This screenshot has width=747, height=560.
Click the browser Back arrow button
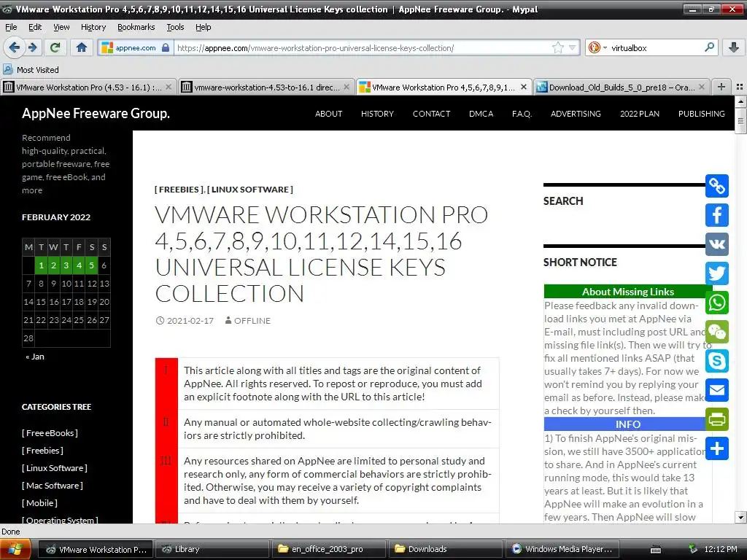(x=15, y=47)
